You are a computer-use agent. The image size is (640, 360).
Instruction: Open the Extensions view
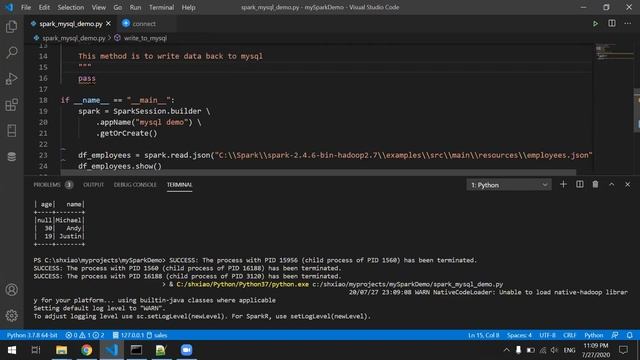point(11,104)
